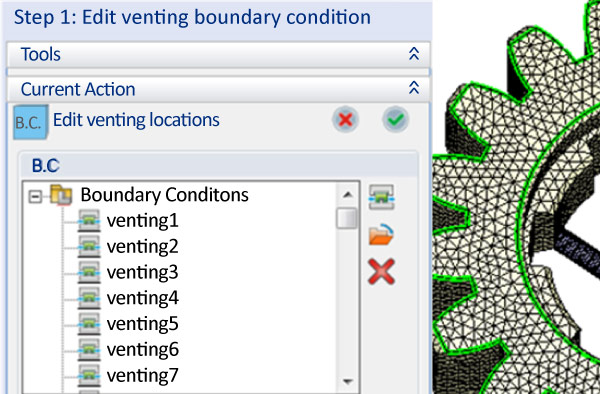Open the orange folder import icon

tap(381, 234)
